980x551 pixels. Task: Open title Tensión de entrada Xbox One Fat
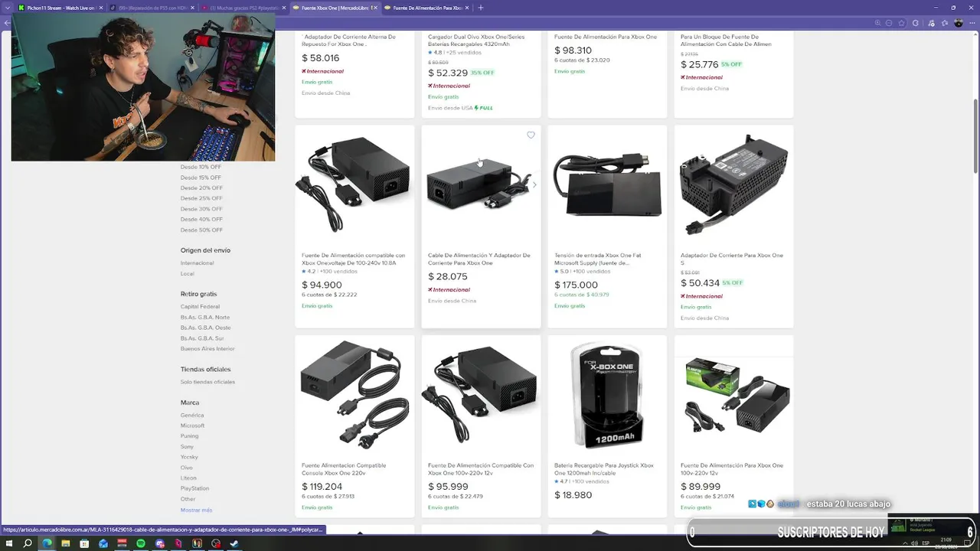[598, 259]
